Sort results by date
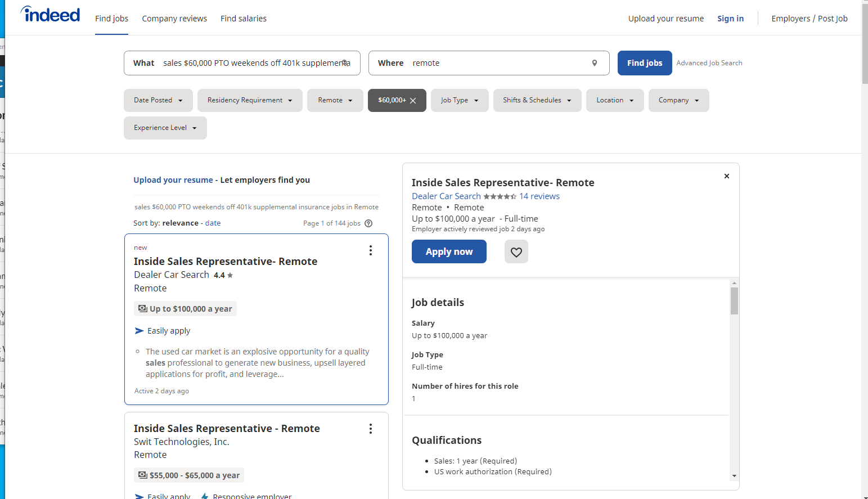The image size is (868, 499). pyautogui.click(x=213, y=223)
